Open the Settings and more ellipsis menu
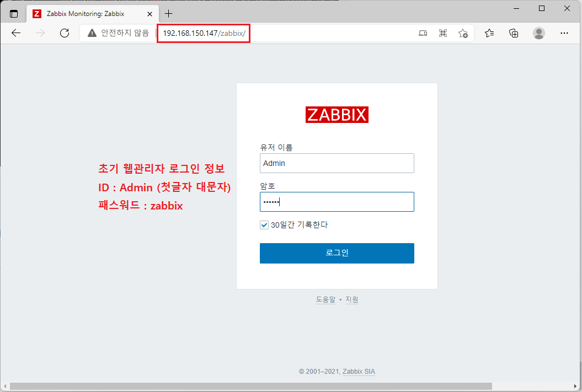 pos(564,33)
